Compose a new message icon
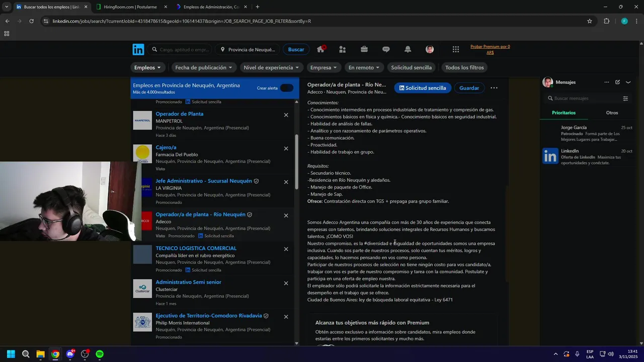The height and width of the screenshot is (362, 644). point(617,82)
